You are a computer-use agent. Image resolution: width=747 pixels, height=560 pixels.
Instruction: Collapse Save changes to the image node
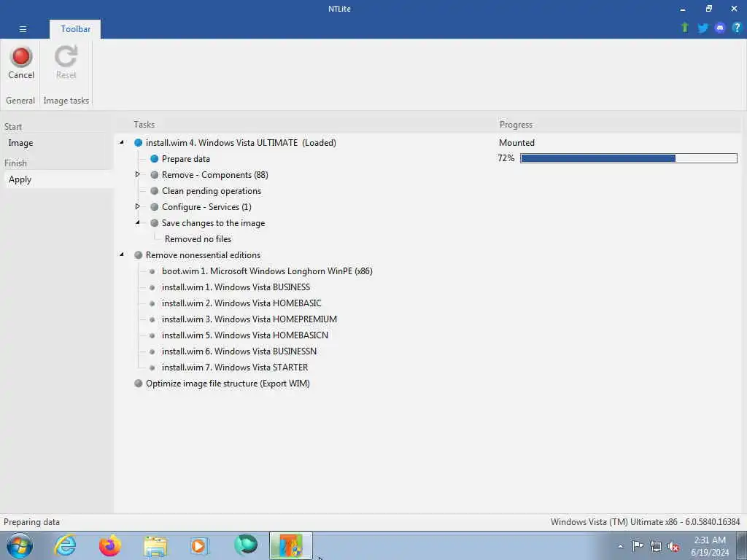click(x=138, y=222)
